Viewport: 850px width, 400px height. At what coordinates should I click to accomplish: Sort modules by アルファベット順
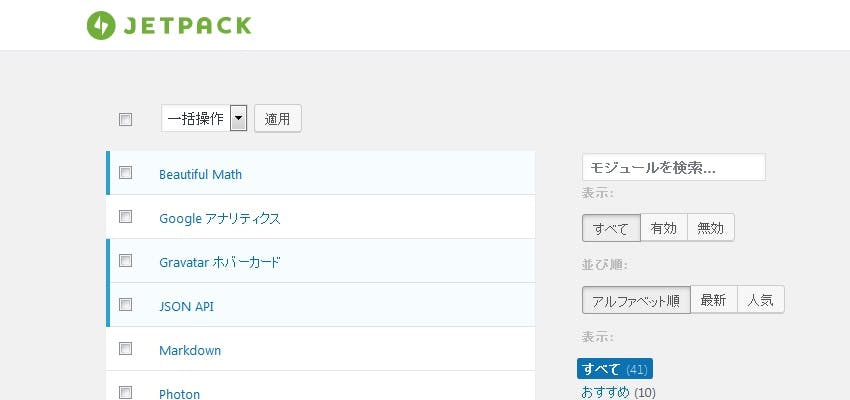click(636, 300)
